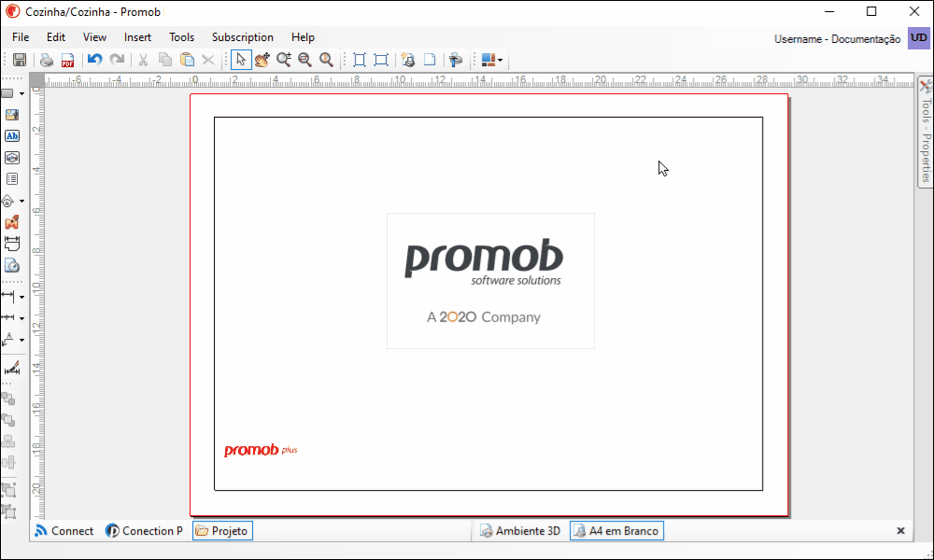Click the page with clock tool
934x560 pixels.
coord(12,265)
